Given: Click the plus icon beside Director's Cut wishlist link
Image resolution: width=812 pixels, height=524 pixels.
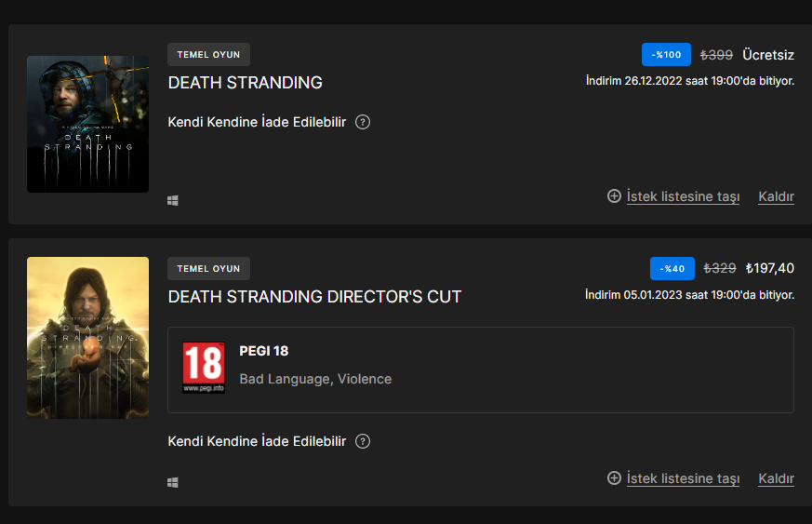Looking at the screenshot, I should (614, 478).
